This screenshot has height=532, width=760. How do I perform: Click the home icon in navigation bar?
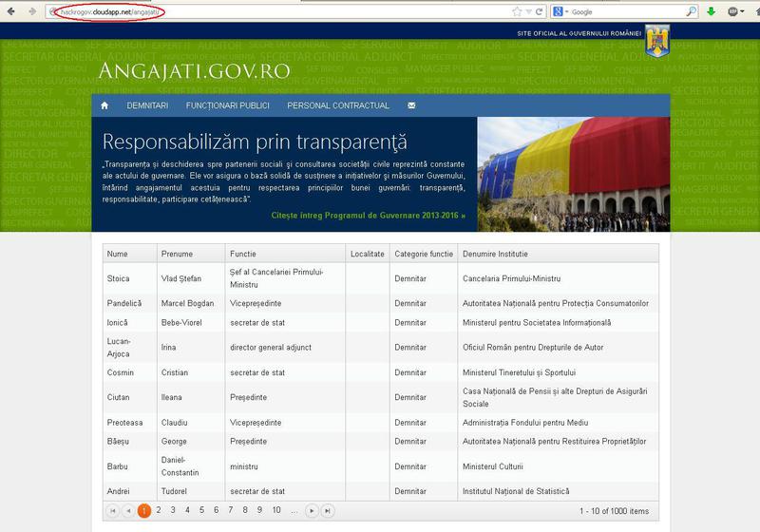[x=104, y=105]
